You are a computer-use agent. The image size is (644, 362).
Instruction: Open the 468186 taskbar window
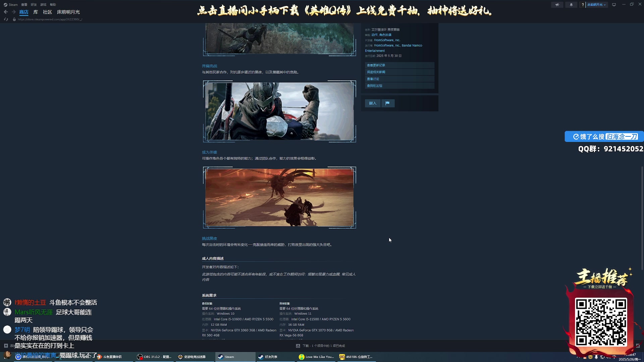tap(356, 357)
